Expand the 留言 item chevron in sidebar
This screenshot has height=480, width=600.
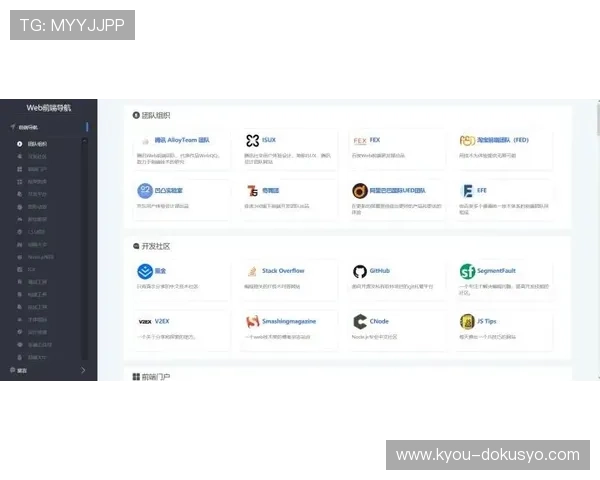(x=83, y=371)
